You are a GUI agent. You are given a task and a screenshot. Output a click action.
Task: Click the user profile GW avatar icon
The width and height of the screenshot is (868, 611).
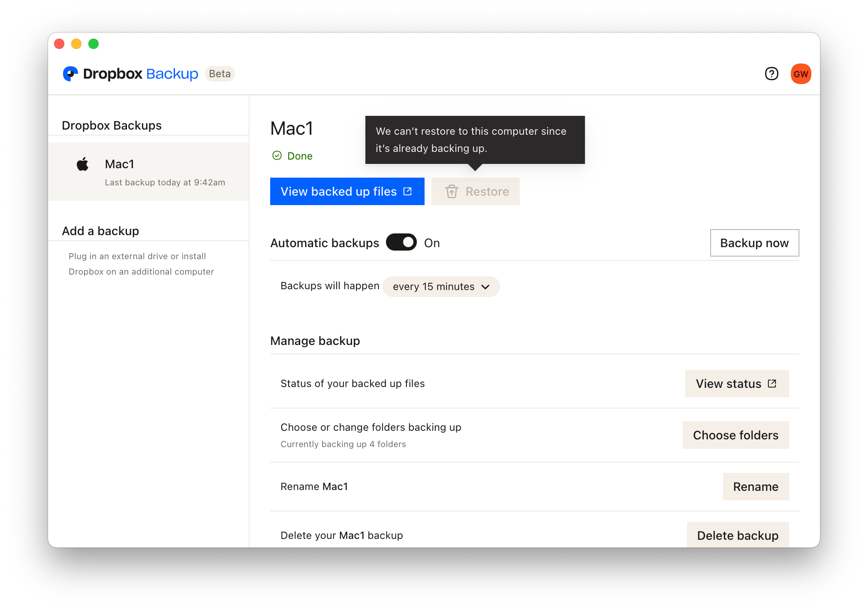click(x=801, y=74)
